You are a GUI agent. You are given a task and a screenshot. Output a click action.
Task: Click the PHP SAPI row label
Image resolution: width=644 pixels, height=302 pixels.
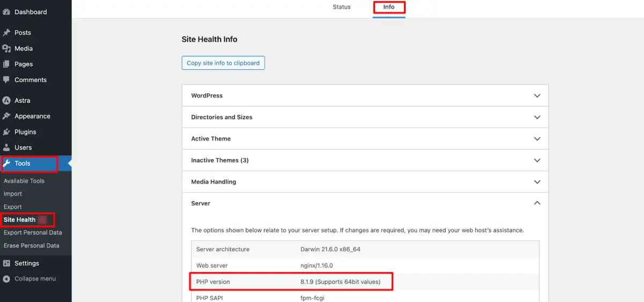210,298
